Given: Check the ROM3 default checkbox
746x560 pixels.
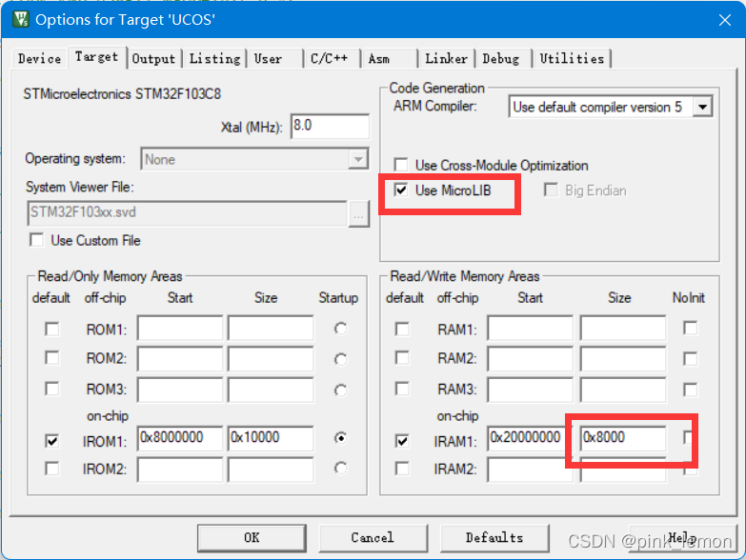Looking at the screenshot, I should [51, 389].
